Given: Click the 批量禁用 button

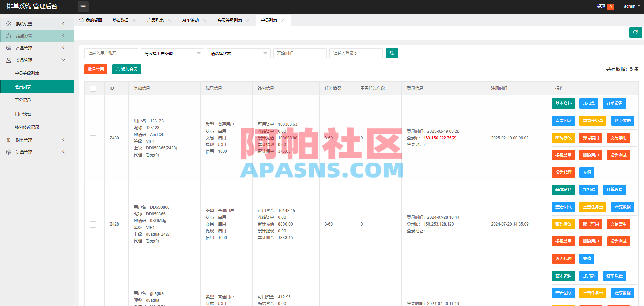Looking at the screenshot, I should [96, 69].
